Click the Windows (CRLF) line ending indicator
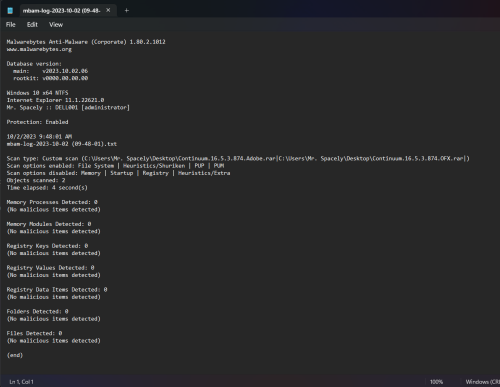This screenshot has height=387, width=500. coord(483,382)
